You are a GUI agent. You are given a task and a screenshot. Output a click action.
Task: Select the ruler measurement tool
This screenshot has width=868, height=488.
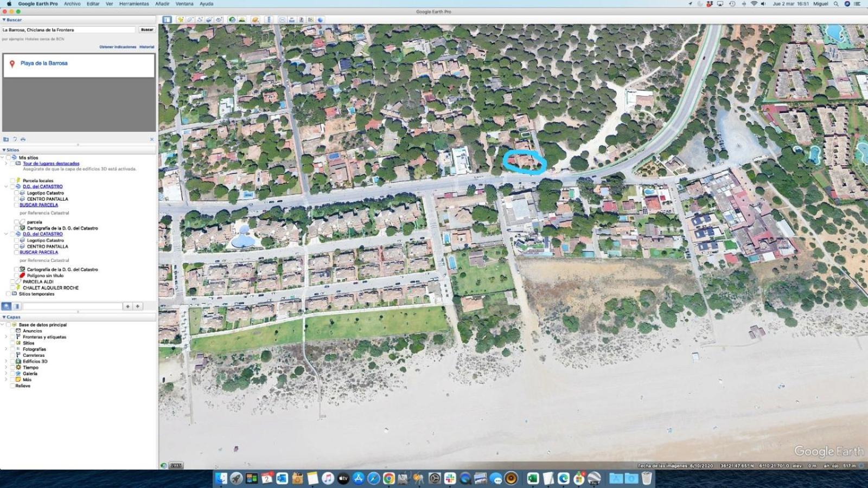[x=269, y=20]
